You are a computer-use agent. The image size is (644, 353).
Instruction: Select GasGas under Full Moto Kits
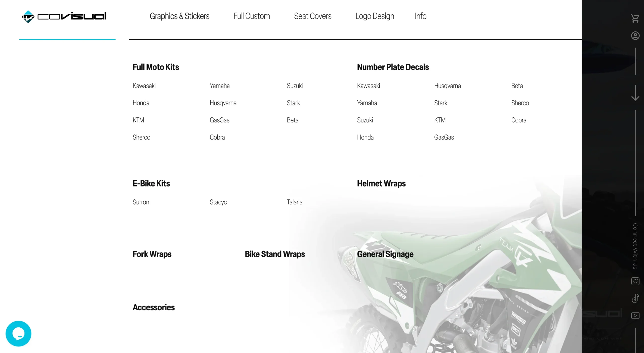(219, 120)
